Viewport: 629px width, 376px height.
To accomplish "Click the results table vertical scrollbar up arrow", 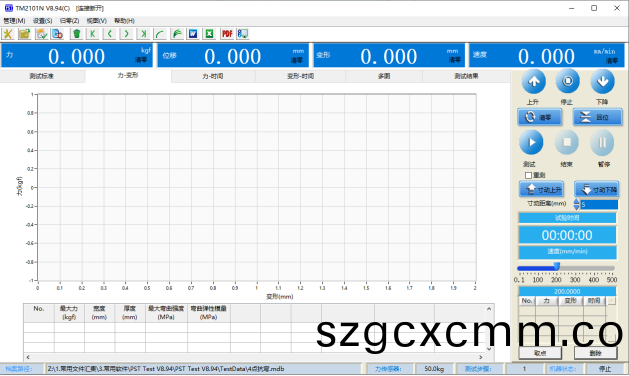I will tap(489, 309).
